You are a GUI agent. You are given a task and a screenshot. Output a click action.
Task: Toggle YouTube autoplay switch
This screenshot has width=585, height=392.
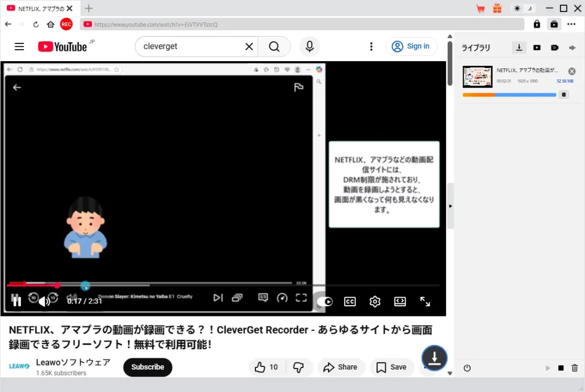click(325, 302)
